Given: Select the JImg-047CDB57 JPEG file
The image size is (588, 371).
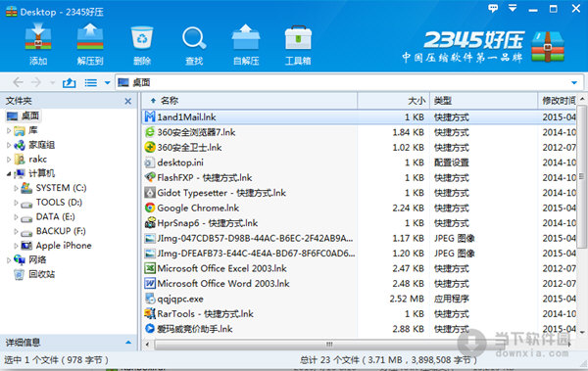Looking at the screenshot, I should point(360,238).
